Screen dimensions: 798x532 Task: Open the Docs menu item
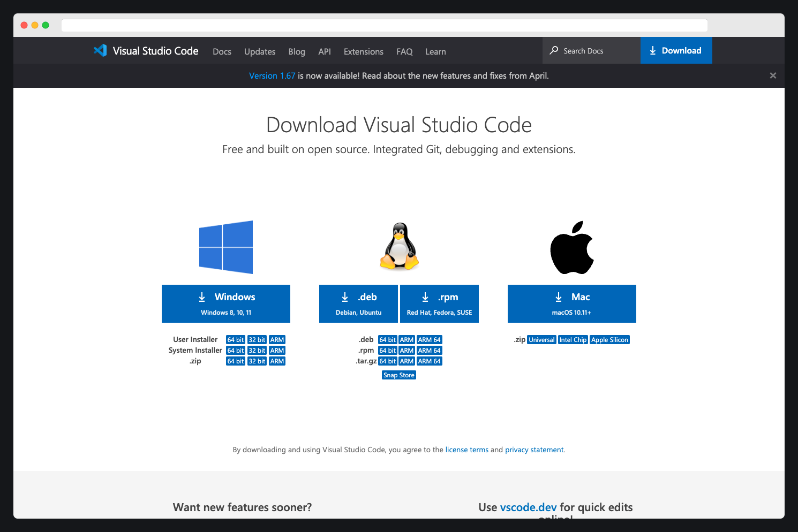(x=221, y=51)
